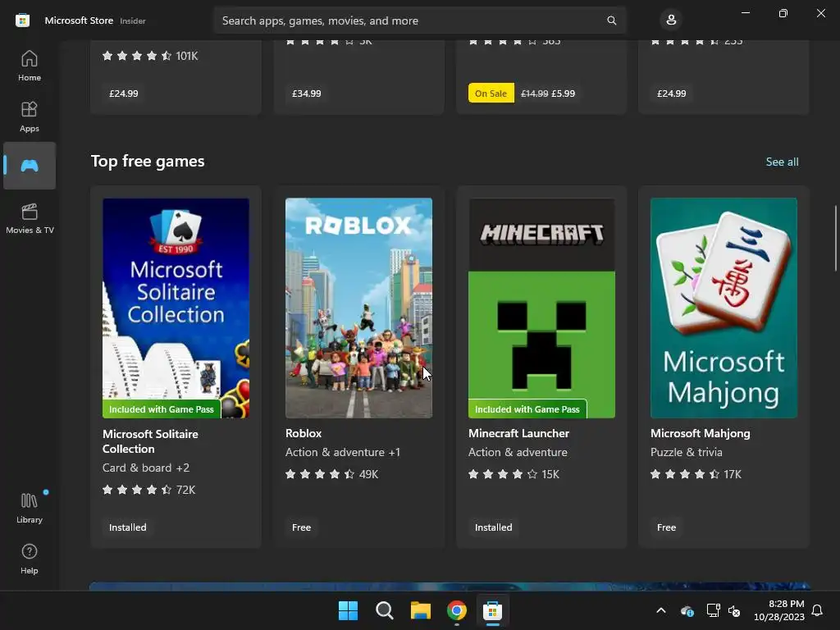Open File Explorer from taskbar
This screenshot has height=630, width=840.
click(x=421, y=610)
